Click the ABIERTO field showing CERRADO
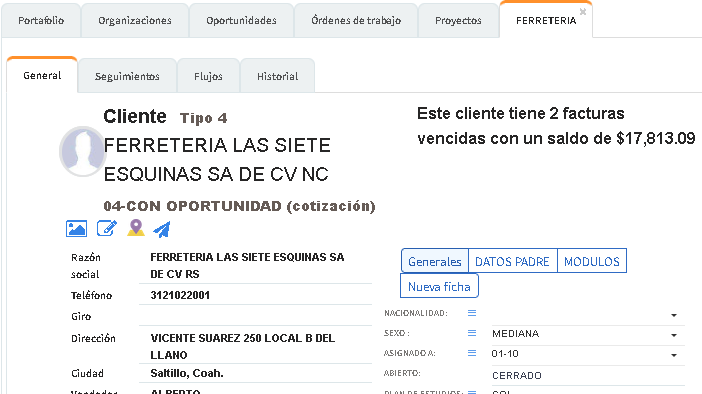The height and width of the screenshot is (394, 702). pos(588,375)
